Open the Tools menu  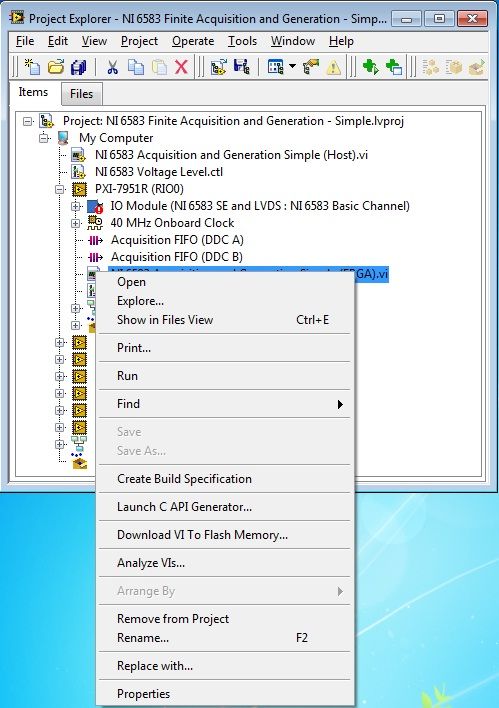coord(242,41)
